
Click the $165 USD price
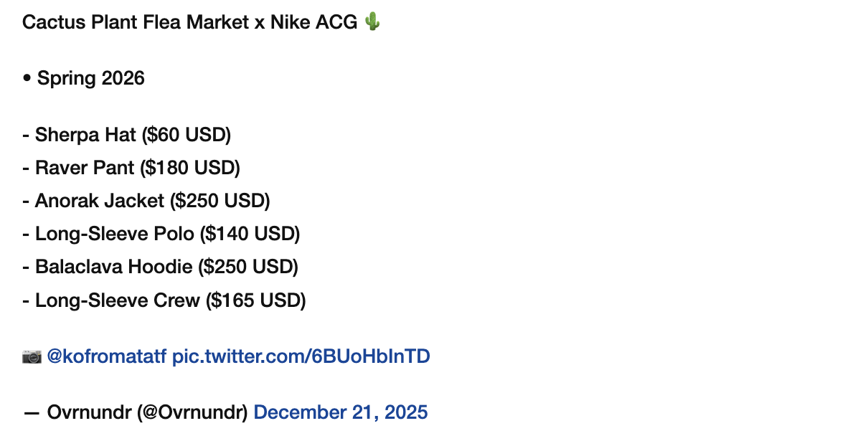click(256, 300)
